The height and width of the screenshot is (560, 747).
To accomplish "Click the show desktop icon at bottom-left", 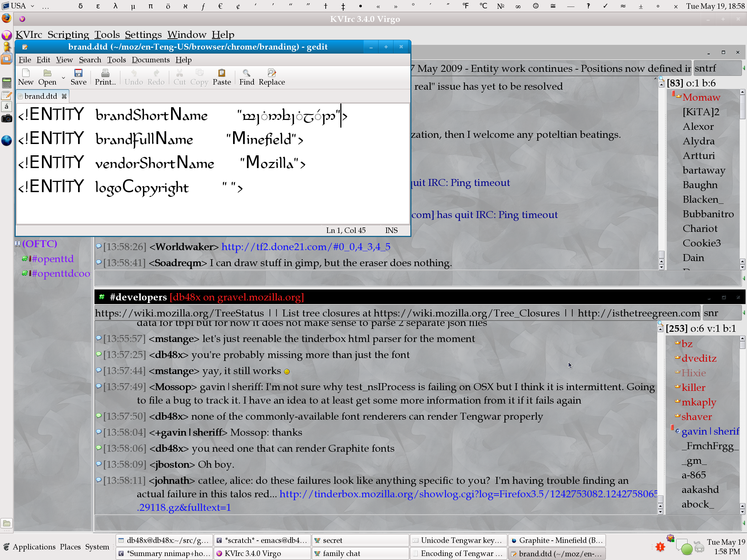I will pyautogui.click(x=7, y=524).
